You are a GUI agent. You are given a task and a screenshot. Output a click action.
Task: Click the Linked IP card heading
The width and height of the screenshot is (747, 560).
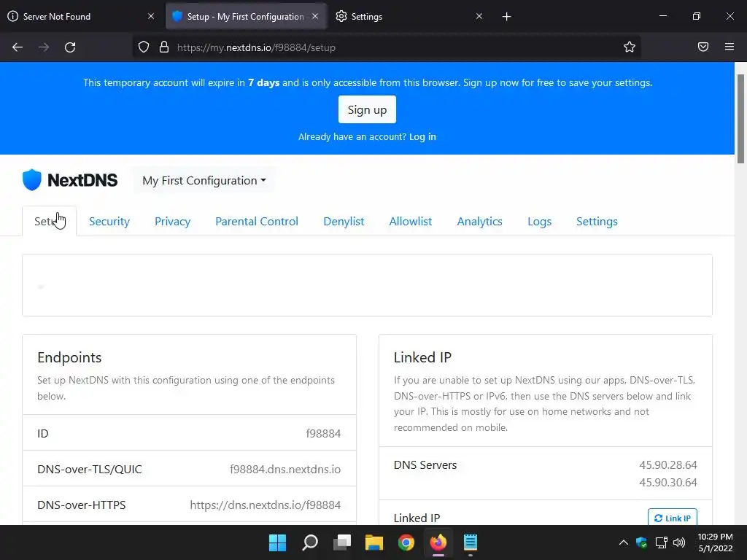422,357
